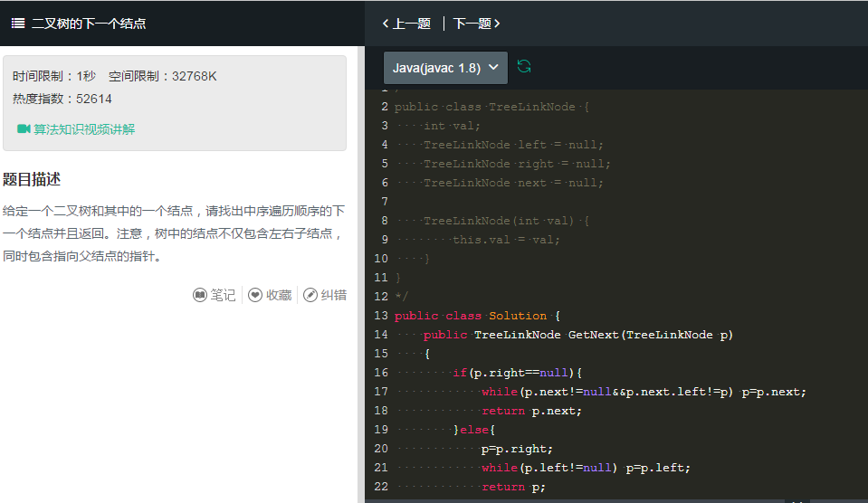Click the 笔记 notes label
868x503 pixels.
[223, 295]
